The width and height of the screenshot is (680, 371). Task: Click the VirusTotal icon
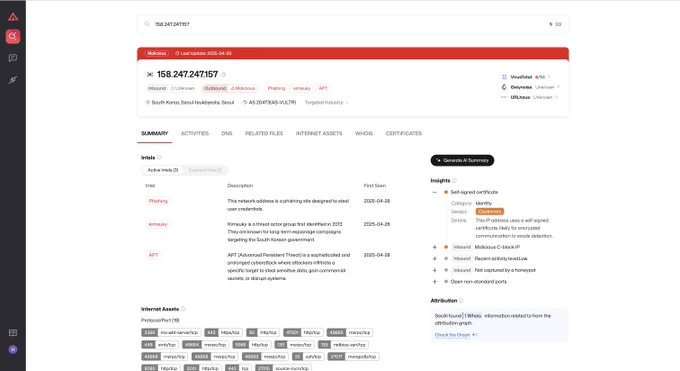click(x=504, y=77)
